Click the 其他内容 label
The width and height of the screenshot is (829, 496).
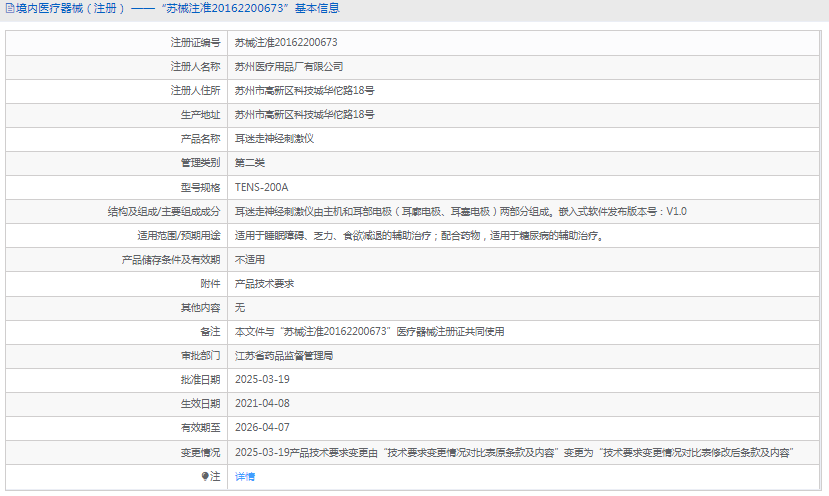[200, 308]
